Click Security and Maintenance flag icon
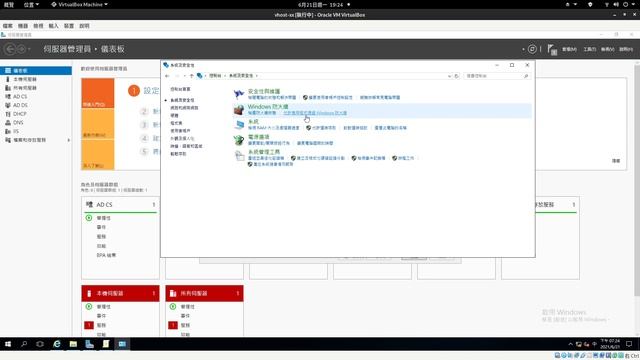Screen dimensions: 640x360 tap(239, 94)
